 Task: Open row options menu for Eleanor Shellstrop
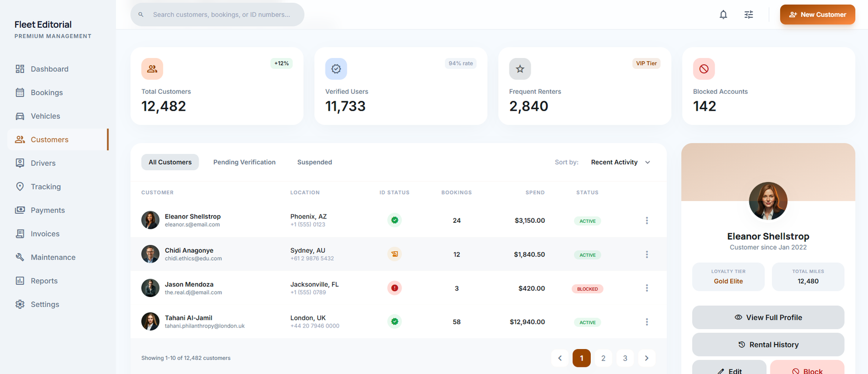coord(647,221)
